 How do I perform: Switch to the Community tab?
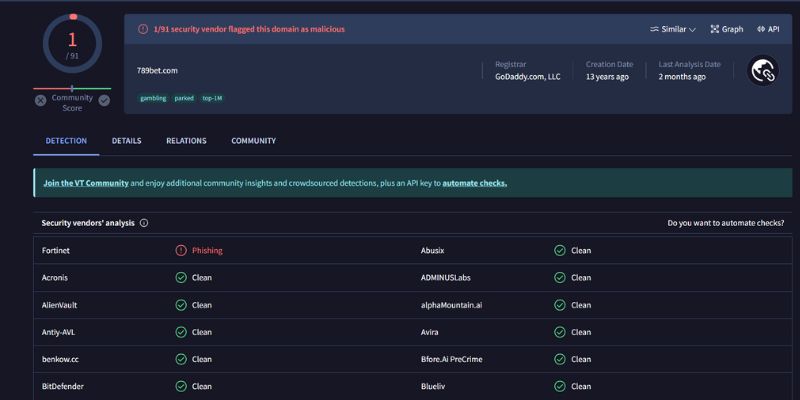[254, 141]
